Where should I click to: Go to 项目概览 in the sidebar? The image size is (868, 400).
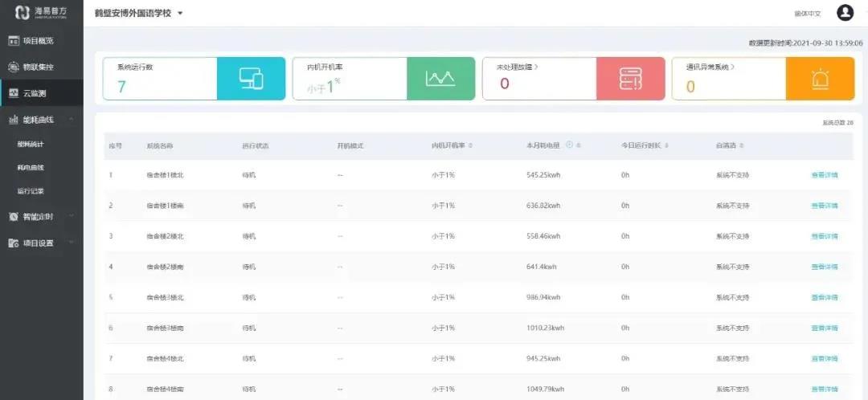click(38, 40)
